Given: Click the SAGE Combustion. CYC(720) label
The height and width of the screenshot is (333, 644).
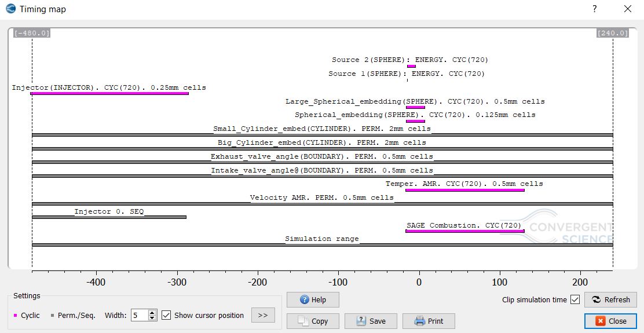Looking at the screenshot, I should click(464, 225).
